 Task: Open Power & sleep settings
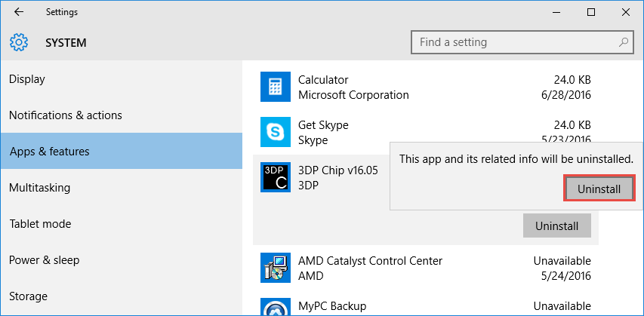pos(121,259)
